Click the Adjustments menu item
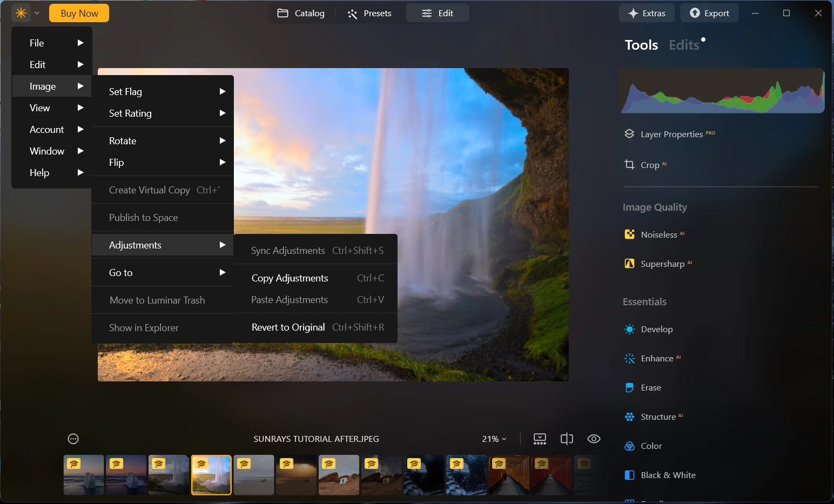The image size is (834, 504). (x=163, y=245)
